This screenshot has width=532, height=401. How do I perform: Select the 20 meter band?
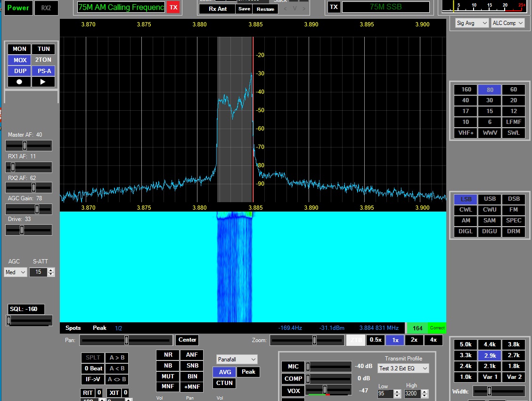tap(514, 100)
